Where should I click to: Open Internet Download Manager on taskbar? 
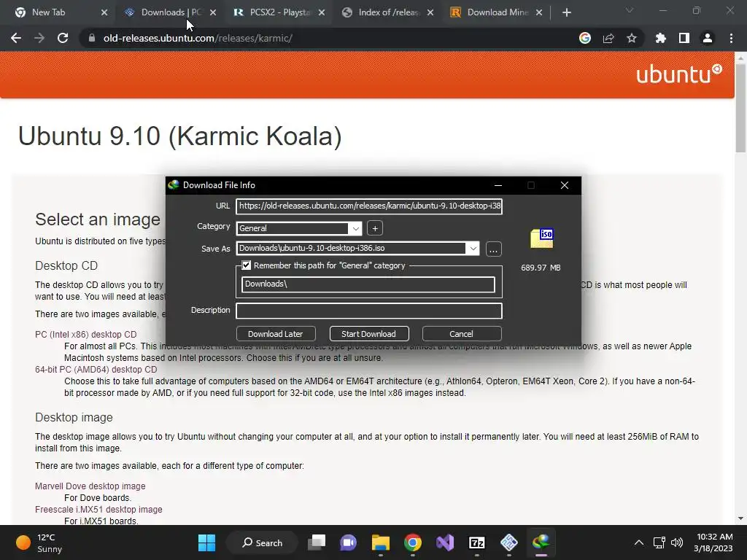(x=541, y=542)
